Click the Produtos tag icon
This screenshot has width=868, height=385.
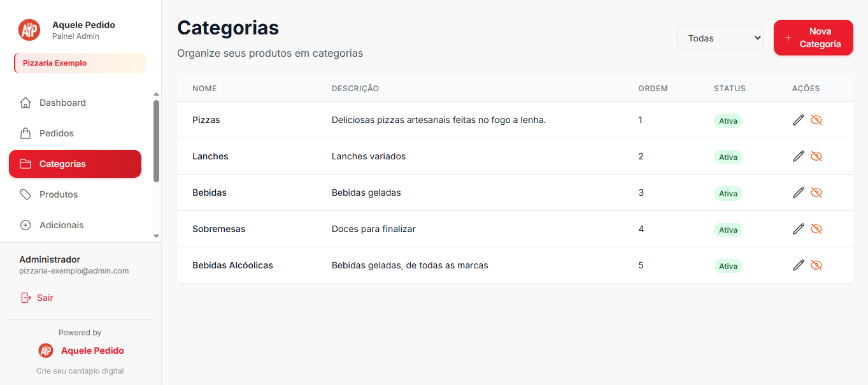pyautogui.click(x=25, y=194)
